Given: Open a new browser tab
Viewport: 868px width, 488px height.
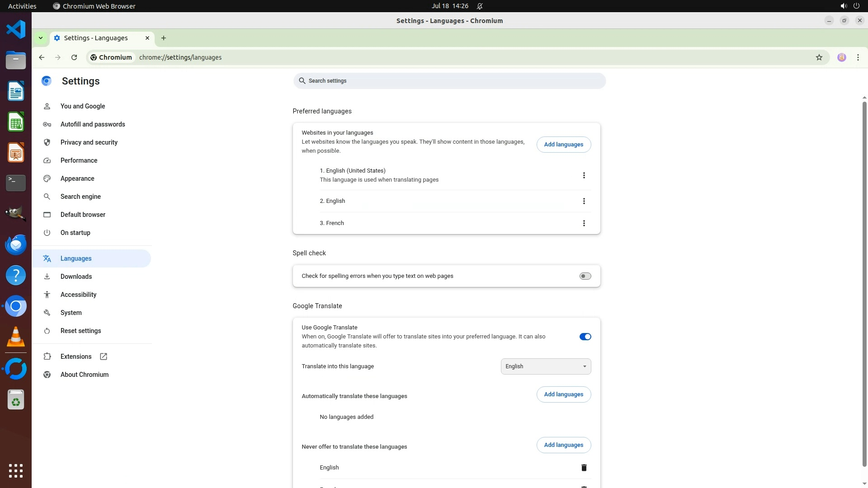Looking at the screenshot, I should click(x=164, y=38).
